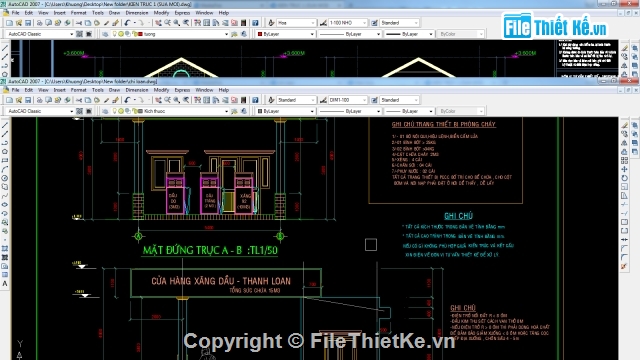
Task: Open the Layer Properties Manager in chi tiet window
Action: coord(105,111)
